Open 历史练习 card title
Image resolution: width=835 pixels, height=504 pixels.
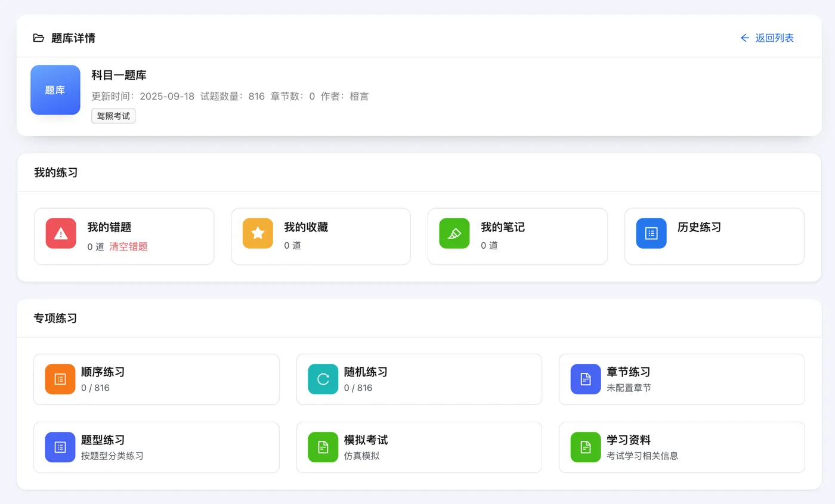click(x=699, y=227)
